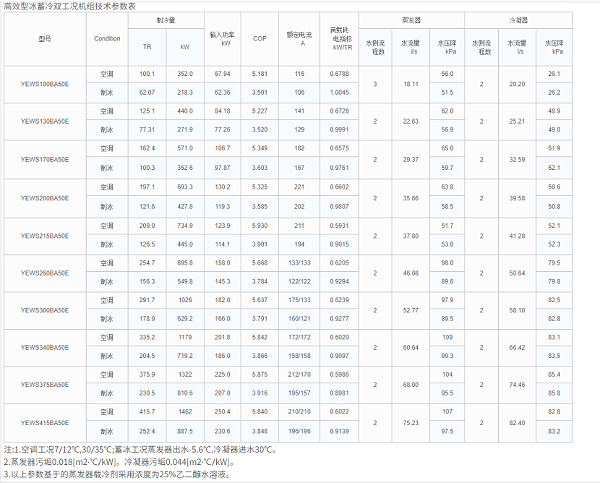Click condenser flow value 20.20
The width and height of the screenshot is (600, 483).
tap(517, 84)
